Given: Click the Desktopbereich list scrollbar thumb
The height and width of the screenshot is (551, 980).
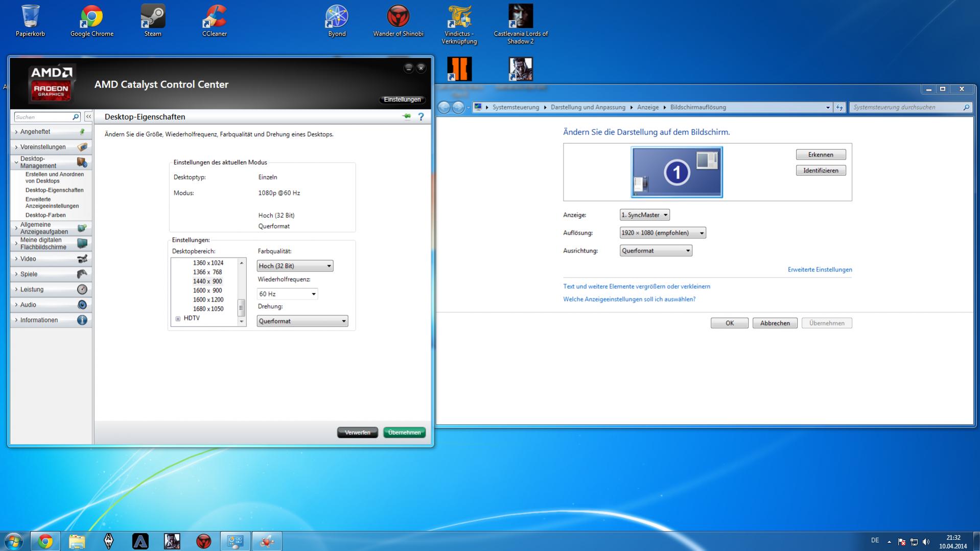Looking at the screenshot, I should [x=241, y=308].
